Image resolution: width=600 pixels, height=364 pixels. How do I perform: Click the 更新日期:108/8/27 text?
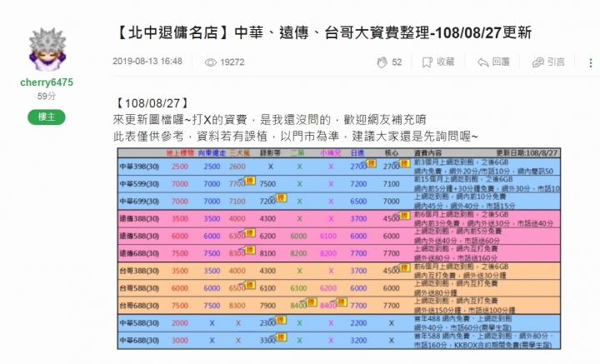527,153
